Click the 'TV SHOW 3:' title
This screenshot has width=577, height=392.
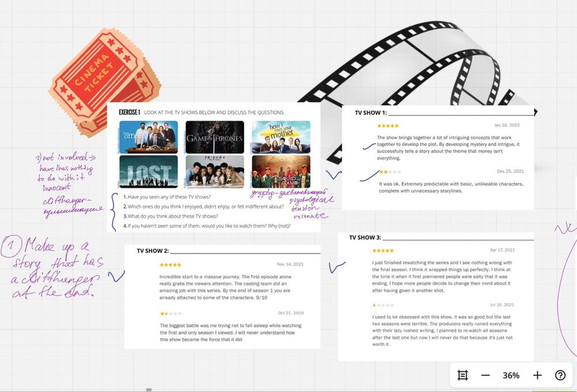point(365,238)
